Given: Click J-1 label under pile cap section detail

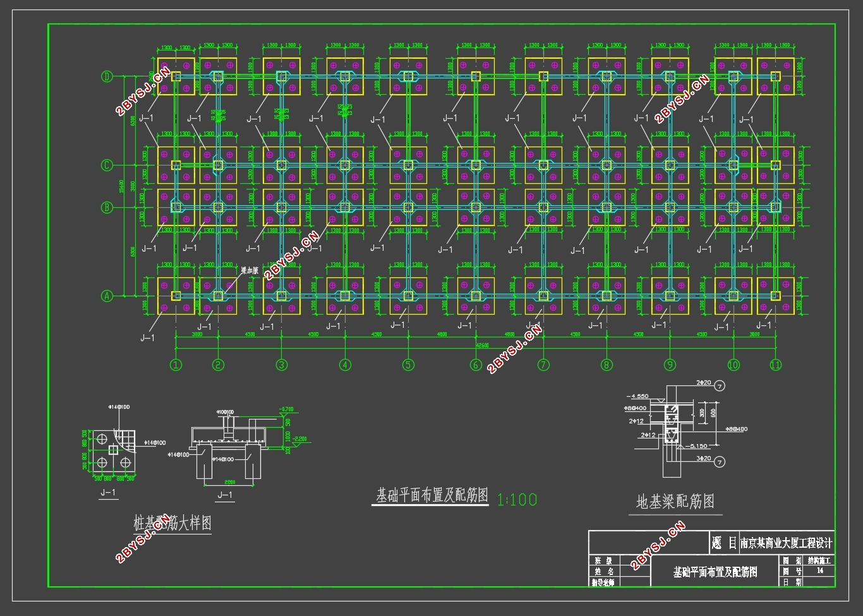Looking at the screenshot, I should click(225, 495).
